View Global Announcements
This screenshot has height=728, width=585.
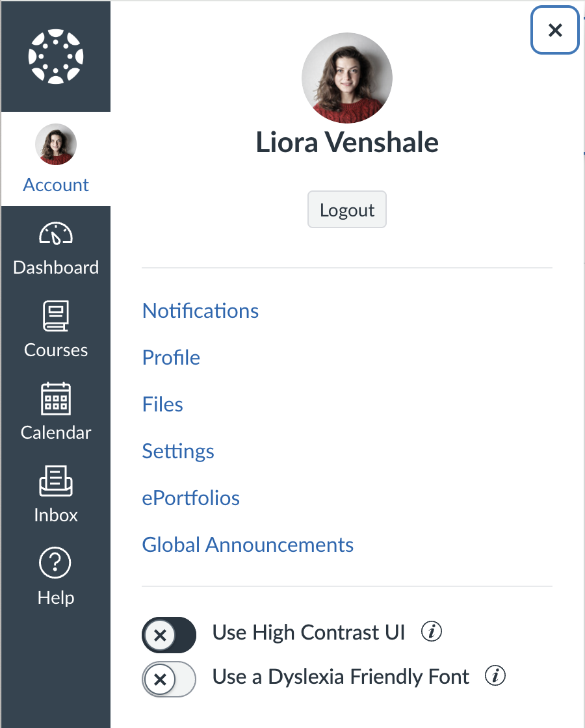248,545
